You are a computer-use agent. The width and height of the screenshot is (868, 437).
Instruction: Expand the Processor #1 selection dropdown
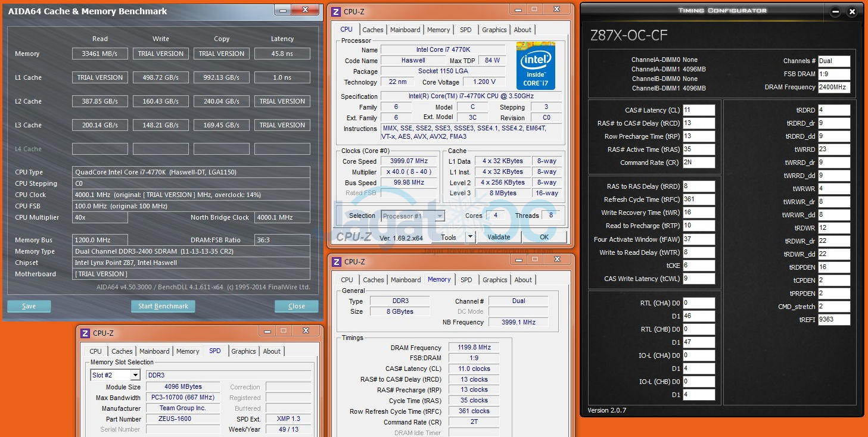(440, 216)
